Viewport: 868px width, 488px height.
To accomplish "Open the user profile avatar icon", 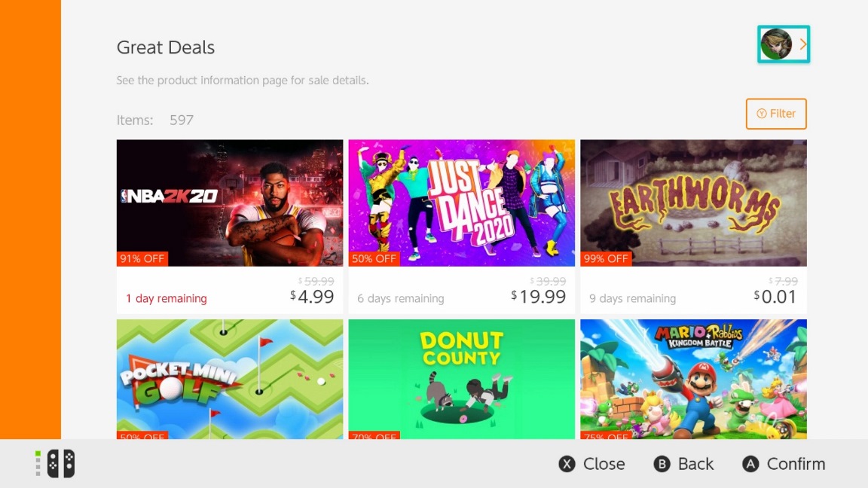I will click(x=776, y=44).
